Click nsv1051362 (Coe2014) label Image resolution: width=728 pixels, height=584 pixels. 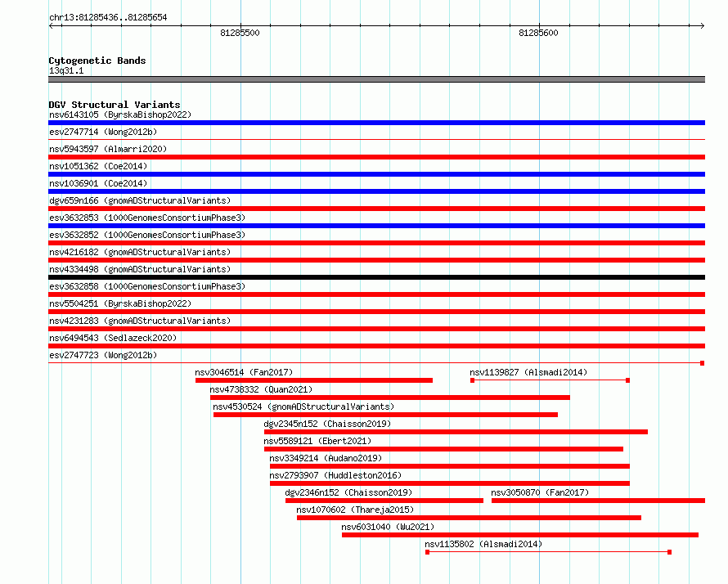point(98,166)
